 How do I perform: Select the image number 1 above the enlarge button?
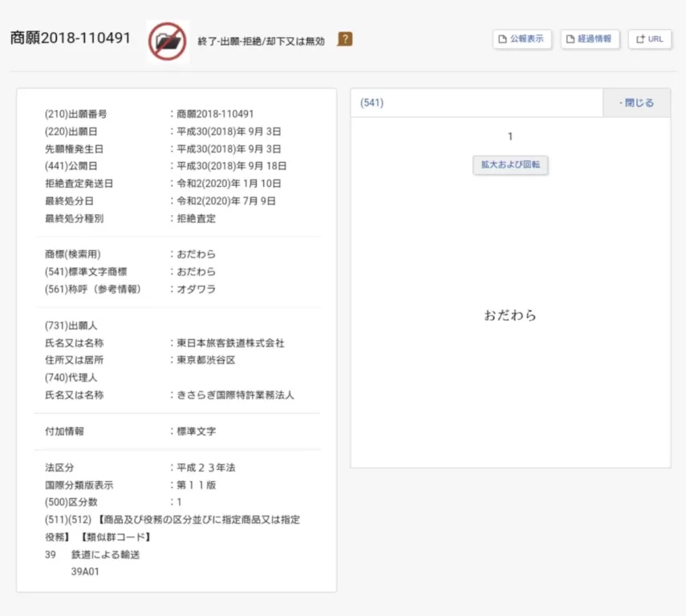(x=510, y=137)
